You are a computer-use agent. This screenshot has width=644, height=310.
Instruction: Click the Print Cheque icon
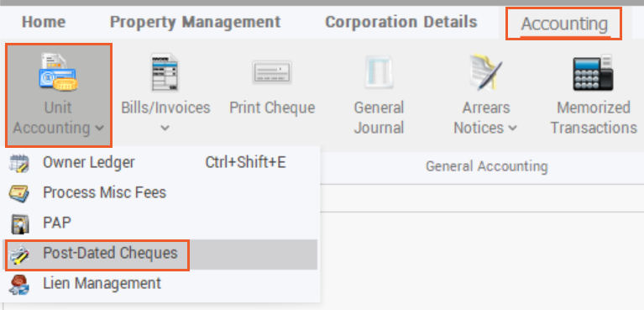272,73
